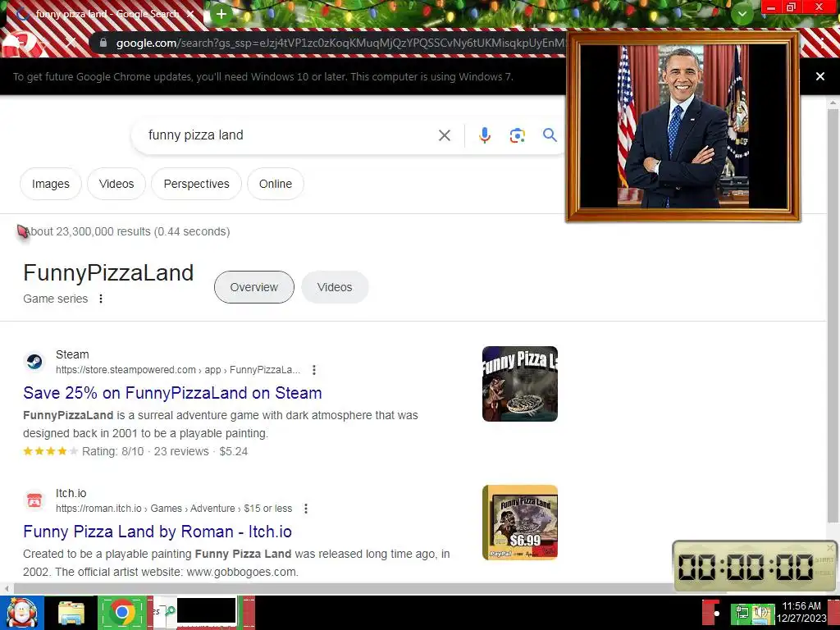Open the Start menu Santa icon
Image resolution: width=840 pixels, height=630 pixels.
pyautogui.click(x=21, y=613)
